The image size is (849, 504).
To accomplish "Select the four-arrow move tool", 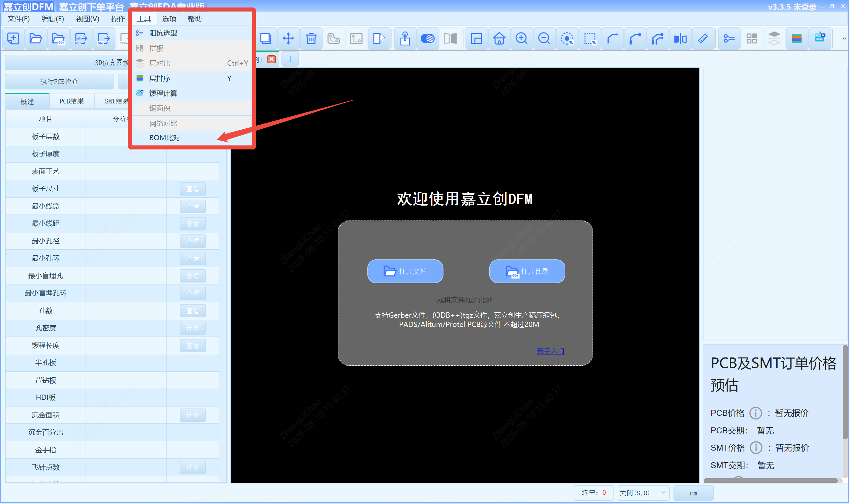I will pyautogui.click(x=288, y=38).
